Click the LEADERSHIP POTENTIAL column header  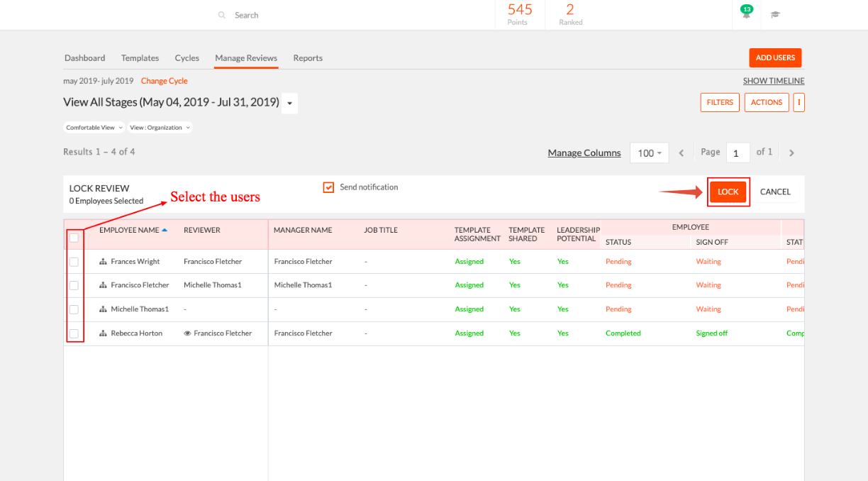tap(578, 234)
